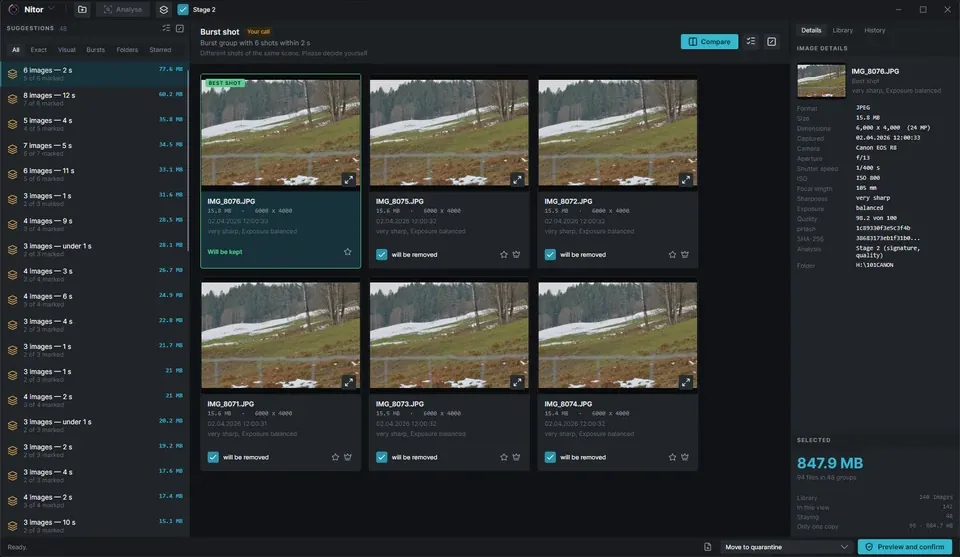Select the '8 images — 12 s' group
Image resolution: width=960 pixels, height=557 pixels.
tap(94, 99)
